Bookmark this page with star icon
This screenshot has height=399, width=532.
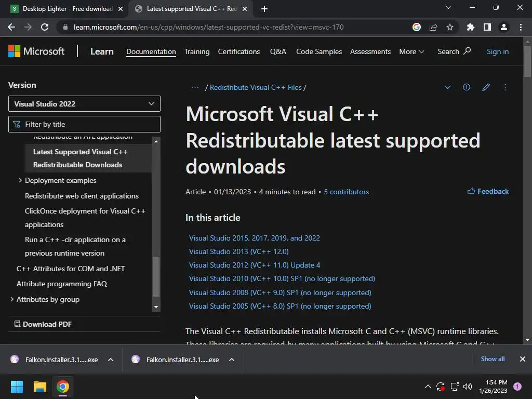pos(450,27)
